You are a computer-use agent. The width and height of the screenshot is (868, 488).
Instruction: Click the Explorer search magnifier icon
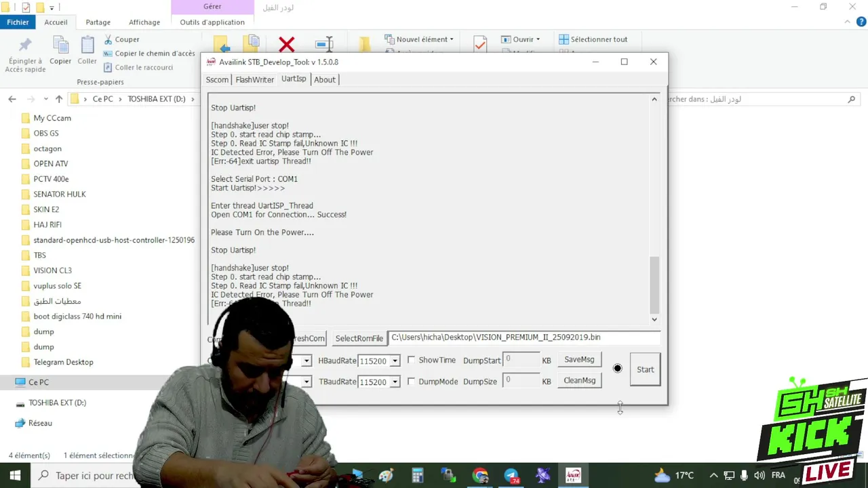(x=852, y=99)
